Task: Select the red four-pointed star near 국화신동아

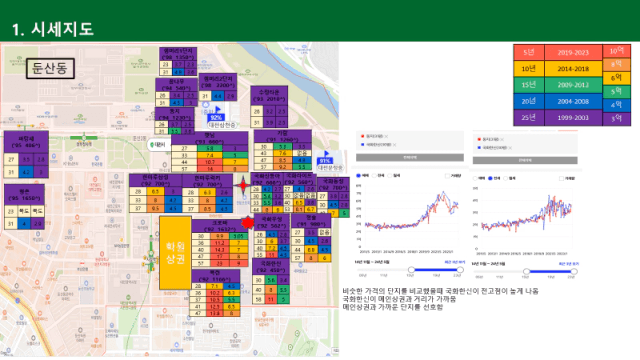Action: [243, 185]
